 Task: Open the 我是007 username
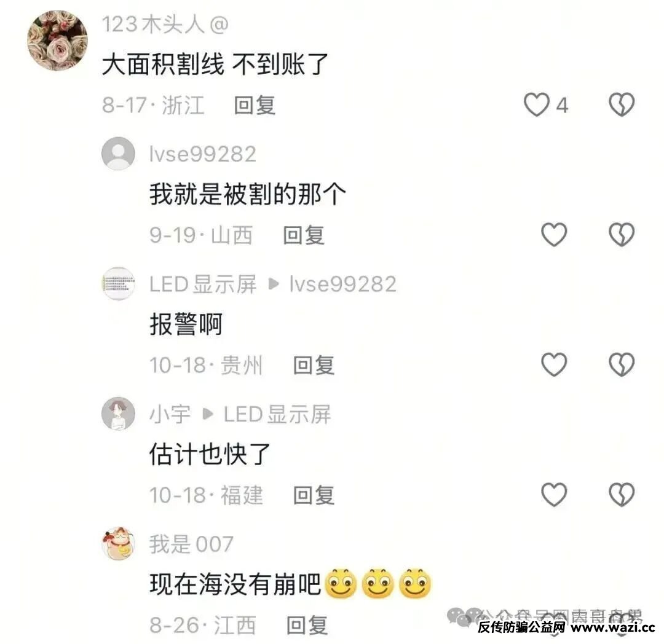[191, 544]
